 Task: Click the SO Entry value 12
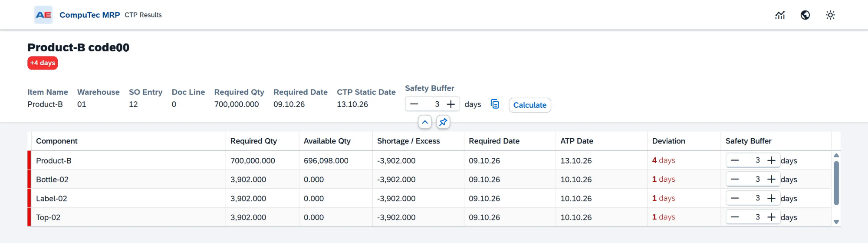pos(133,104)
